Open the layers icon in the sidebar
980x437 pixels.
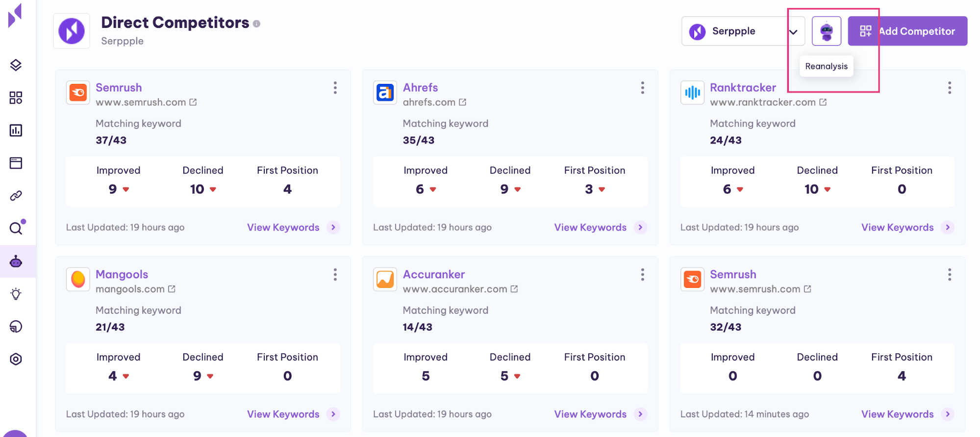[x=16, y=65]
